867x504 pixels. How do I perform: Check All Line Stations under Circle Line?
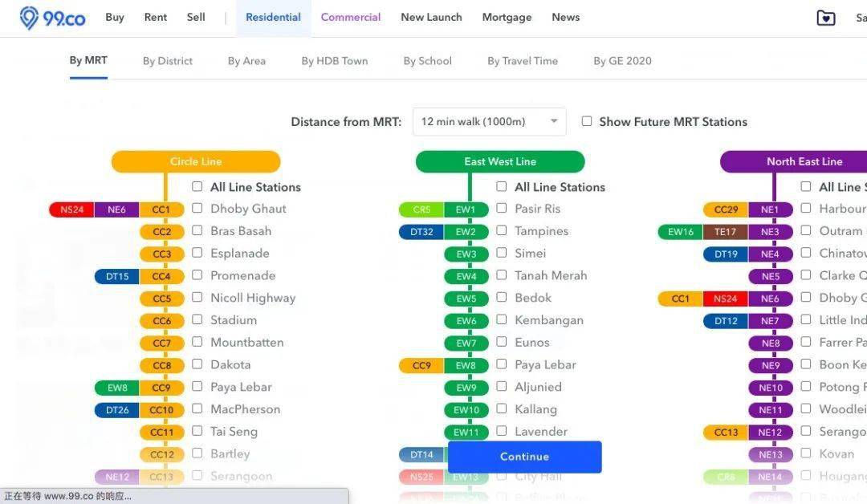(197, 186)
